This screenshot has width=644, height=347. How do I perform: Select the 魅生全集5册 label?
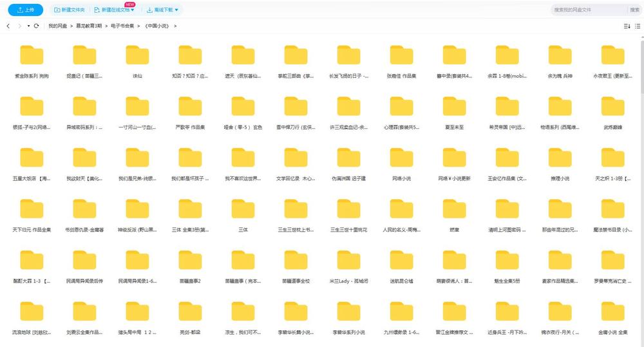[507, 281]
